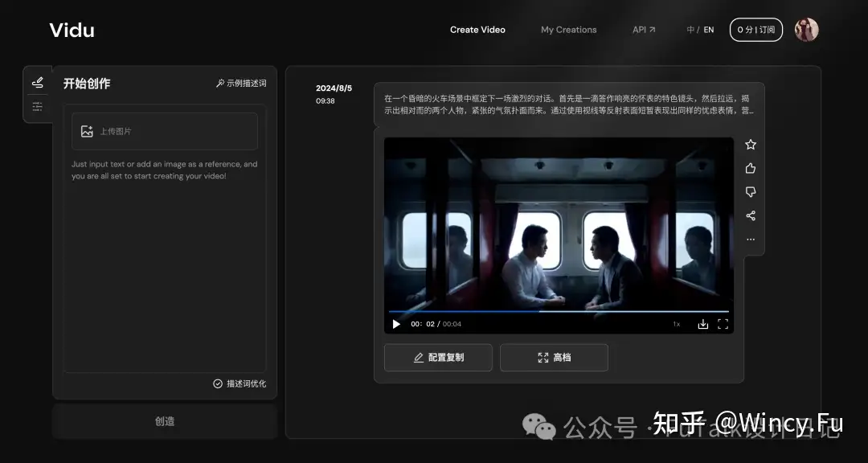Screen dimensions: 868x463
Task: Click the 高档 upscale button
Action: [x=554, y=357]
